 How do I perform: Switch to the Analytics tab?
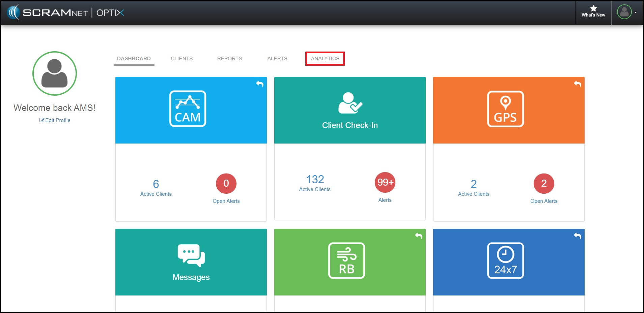[x=325, y=59]
